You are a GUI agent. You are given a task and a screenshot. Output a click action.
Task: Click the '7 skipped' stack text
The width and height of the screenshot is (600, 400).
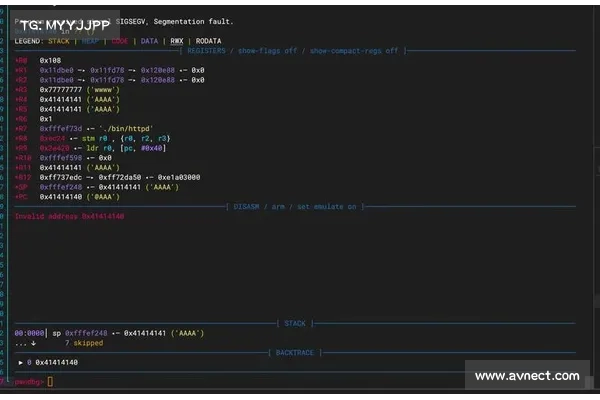(83, 342)
